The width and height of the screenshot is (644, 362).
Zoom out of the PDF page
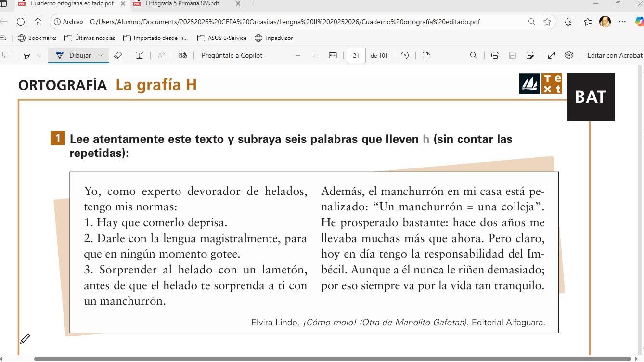298,55
